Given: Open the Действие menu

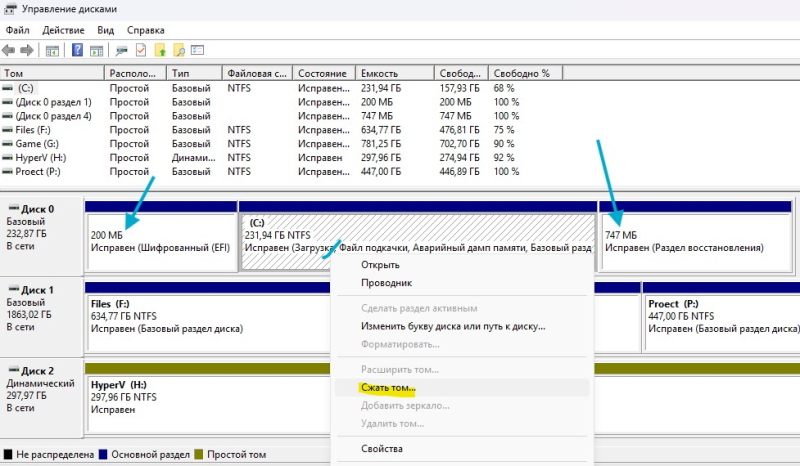Looking at the screenshot, I should [63, 30].
